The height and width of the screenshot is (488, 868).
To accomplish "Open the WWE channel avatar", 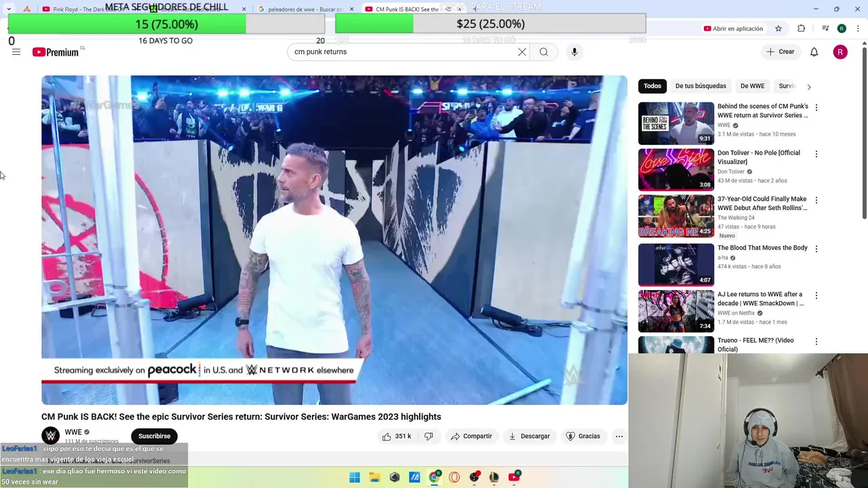I will (50, 436).
